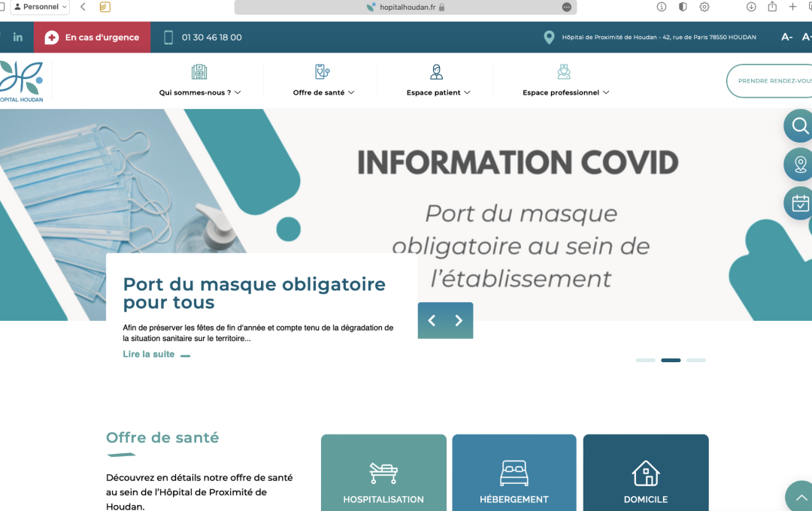Image resolution: width=812 pixels, height=511 pixels.
Task: Click the location pin icon in header
Action: tap(549, 38)
